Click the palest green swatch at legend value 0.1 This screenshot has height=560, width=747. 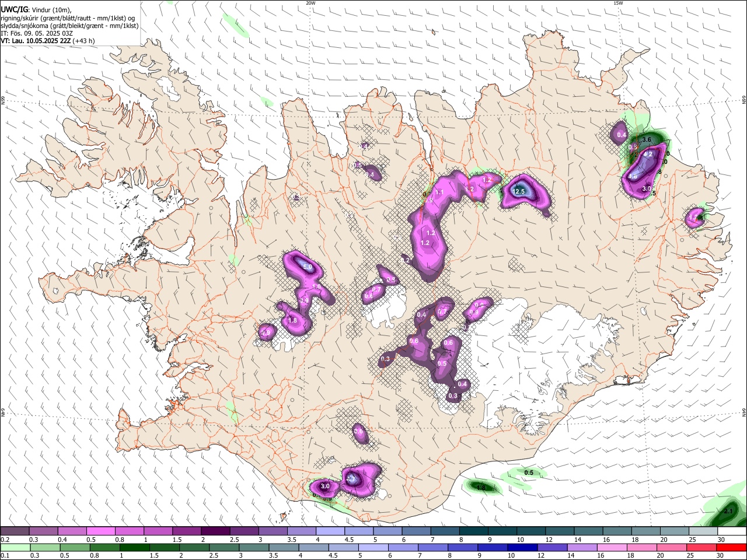[x=16, y=548]
